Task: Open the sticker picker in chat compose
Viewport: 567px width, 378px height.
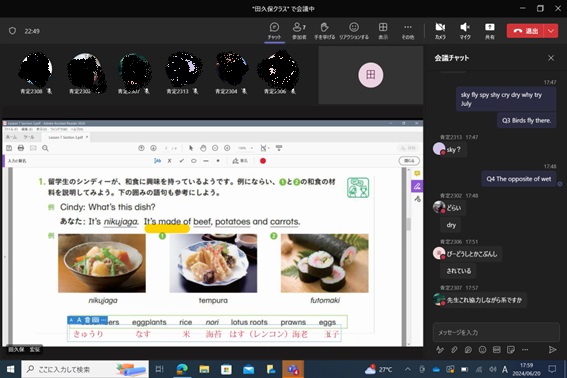Action: click(x=511, y=349)
